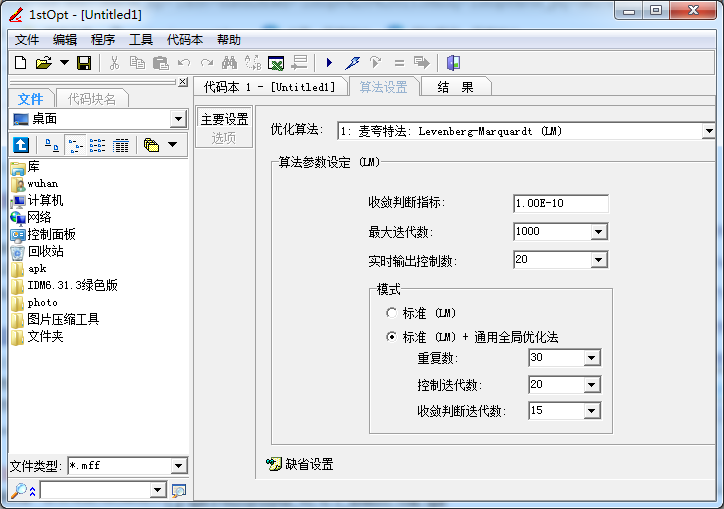Open the 工具 menu
The height and width of the screenshot is (509, 724).
141,40
